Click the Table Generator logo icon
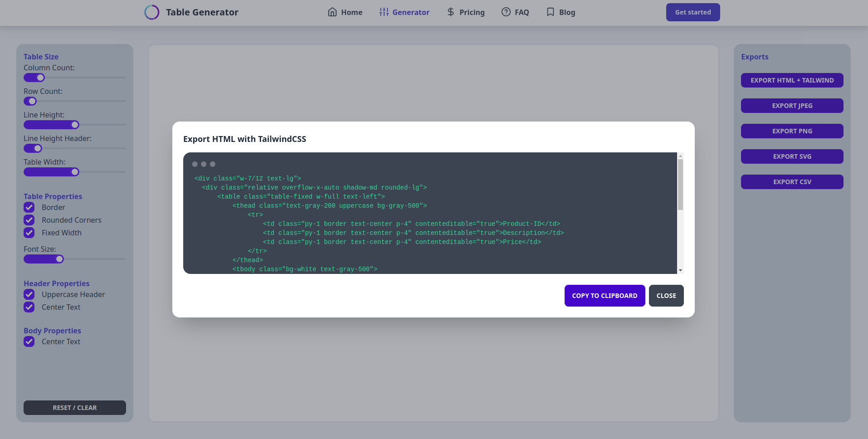This screenshot has height=439, width=868. 152,12
